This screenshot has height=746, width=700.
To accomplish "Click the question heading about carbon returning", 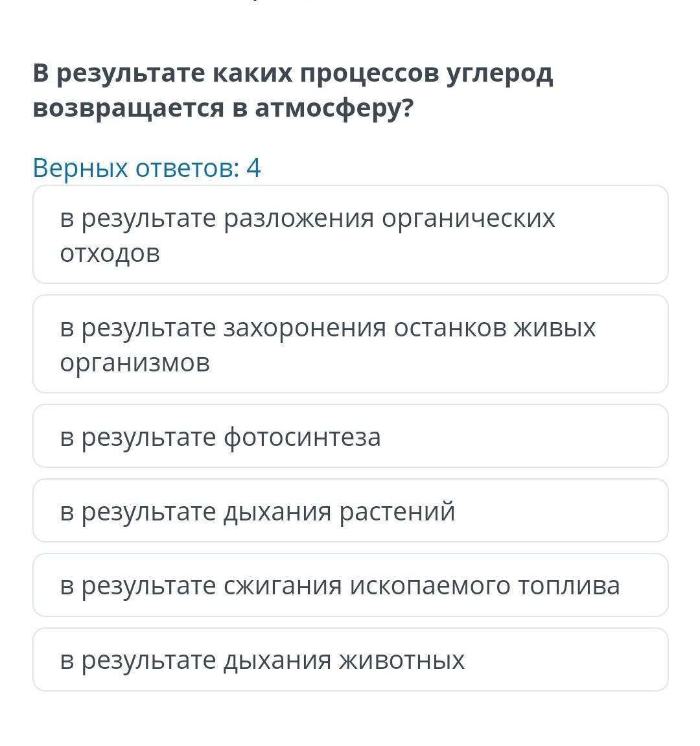I will tap(293, 91).
